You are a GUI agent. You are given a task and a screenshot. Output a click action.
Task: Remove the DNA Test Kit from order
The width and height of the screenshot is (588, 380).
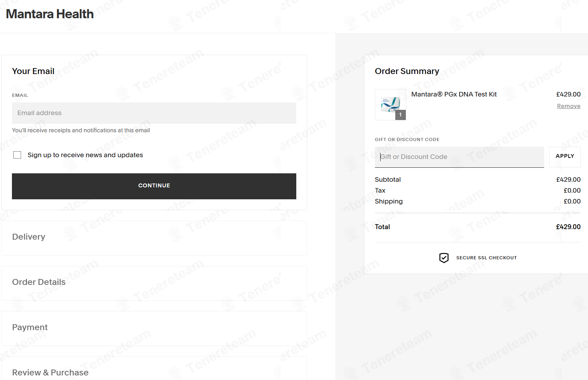pyautogui.click(x=569, y=106)
